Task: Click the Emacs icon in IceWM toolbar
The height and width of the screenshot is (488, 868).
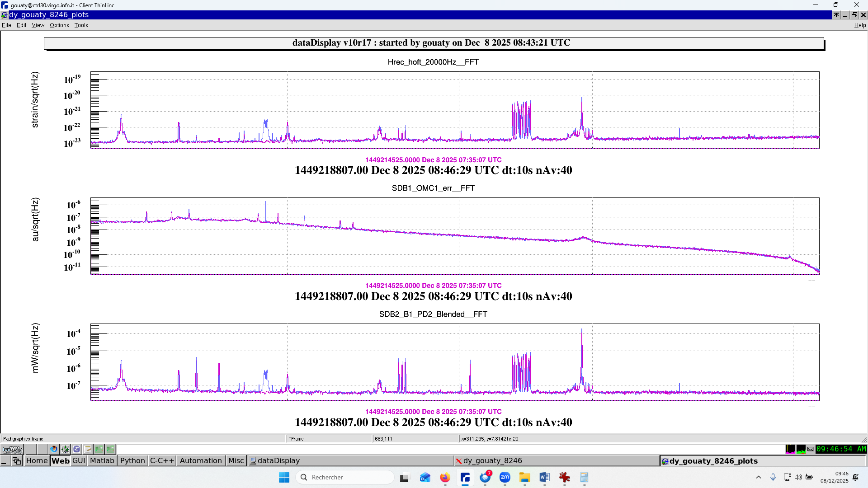Action: click(76, 449)
